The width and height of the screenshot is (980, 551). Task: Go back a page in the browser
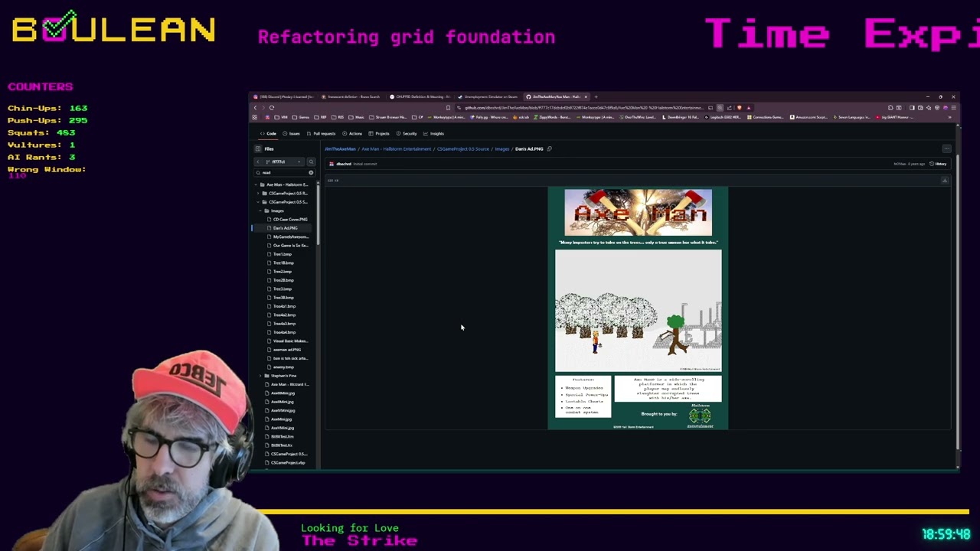pos(255,108)
